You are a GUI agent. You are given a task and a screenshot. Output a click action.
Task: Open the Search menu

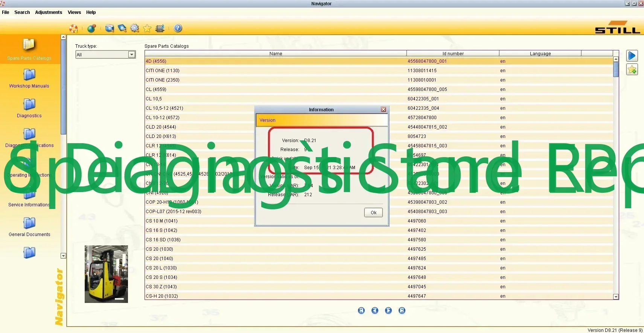[x=22, y=12]
